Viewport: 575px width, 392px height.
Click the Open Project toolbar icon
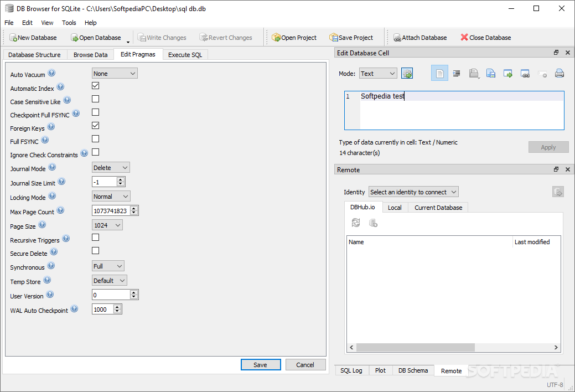tap(276, 38)
